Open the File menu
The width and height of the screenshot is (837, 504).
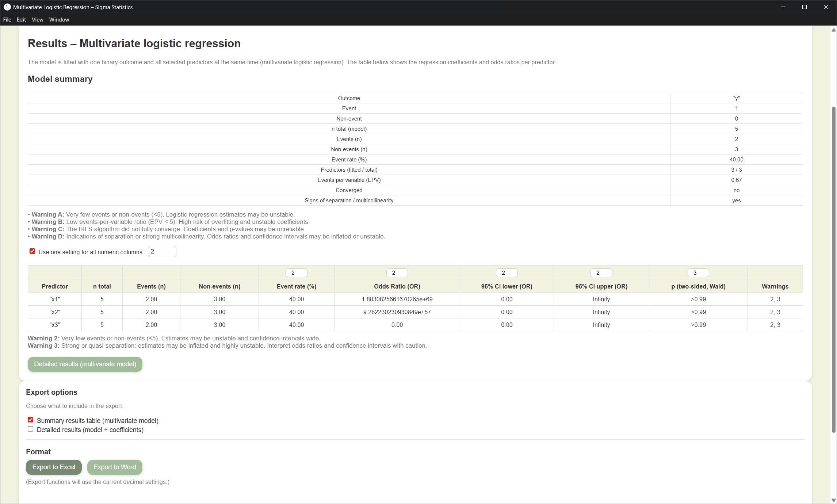pos(7,20)
